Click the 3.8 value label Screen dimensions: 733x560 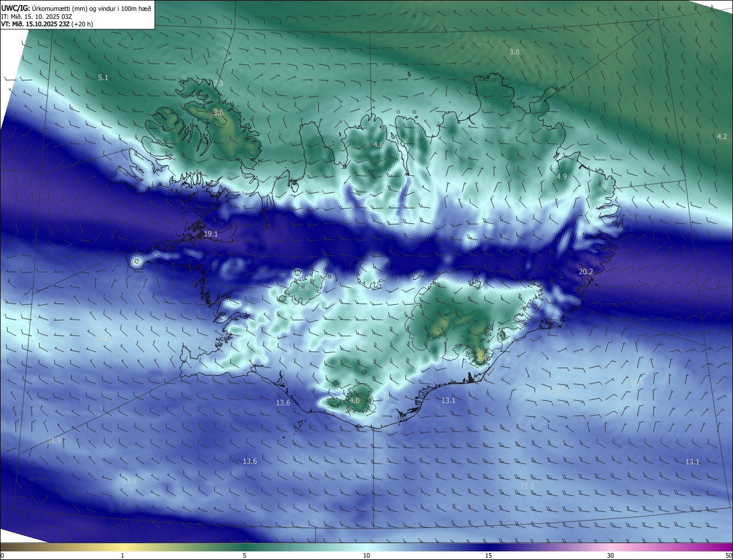(x=514, y=52)
